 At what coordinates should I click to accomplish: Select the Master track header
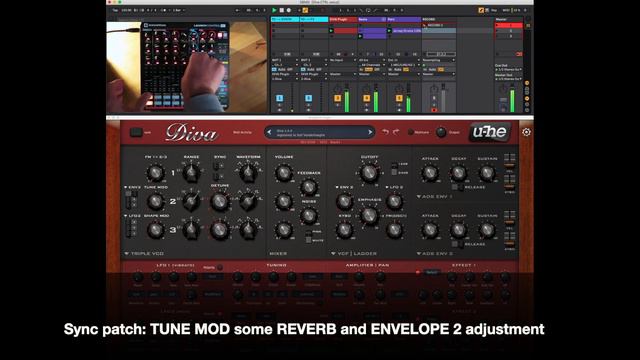pos(509,19)
